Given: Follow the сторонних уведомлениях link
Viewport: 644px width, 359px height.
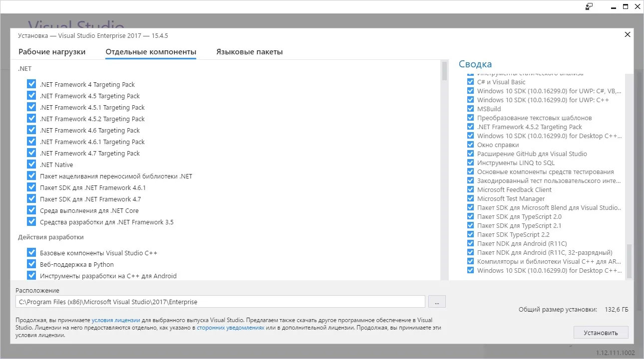Looking at the screenshot, I should click(230, 328).
